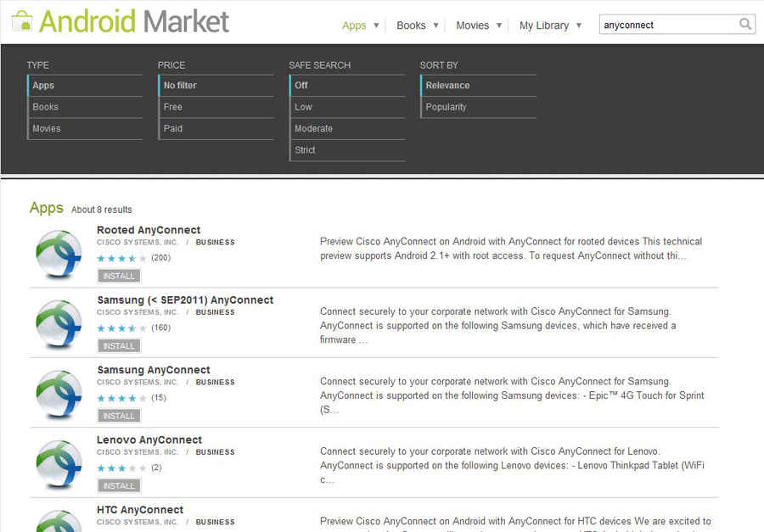This screenshot has height=532, width=764.
Task: Open the My Library navigation tab
Action: tap(544, 25)
